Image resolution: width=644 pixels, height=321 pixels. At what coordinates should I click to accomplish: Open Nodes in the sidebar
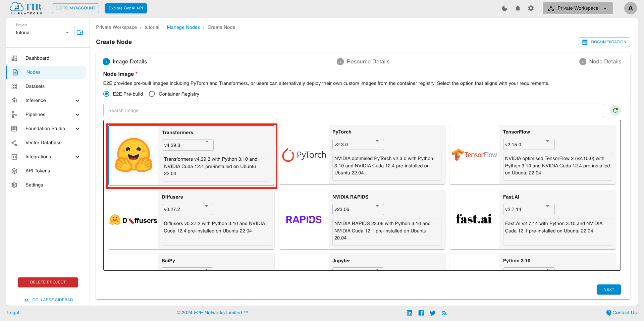(x=46, y=72)
